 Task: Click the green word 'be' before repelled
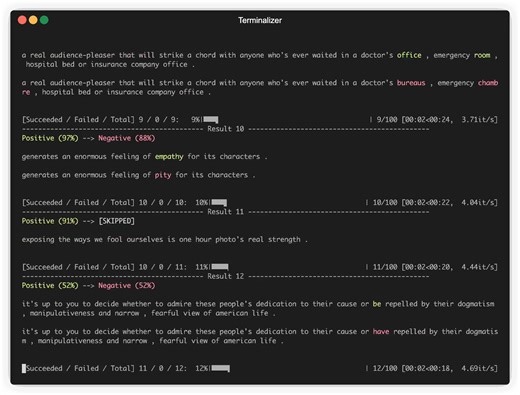377,304
